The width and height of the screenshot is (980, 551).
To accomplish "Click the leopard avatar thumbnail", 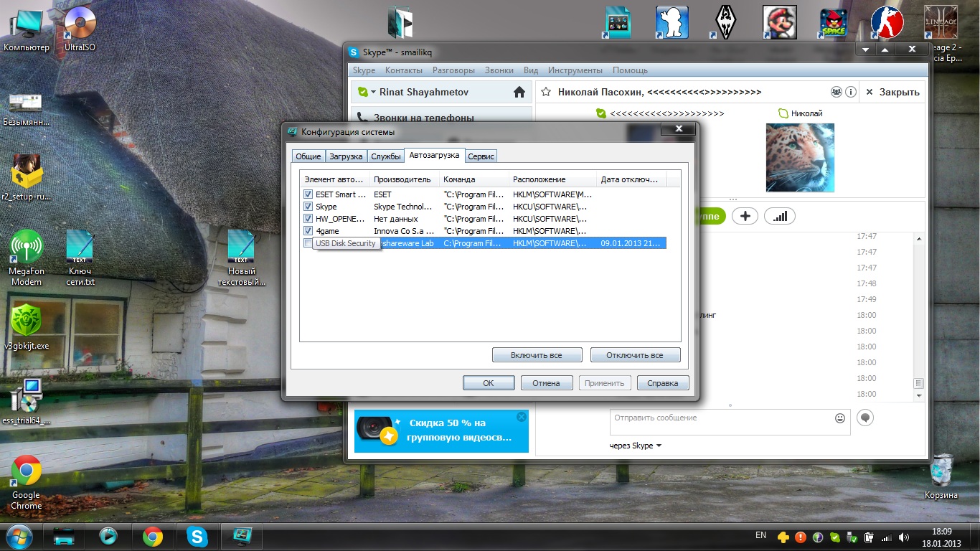I will pos(800,158).
